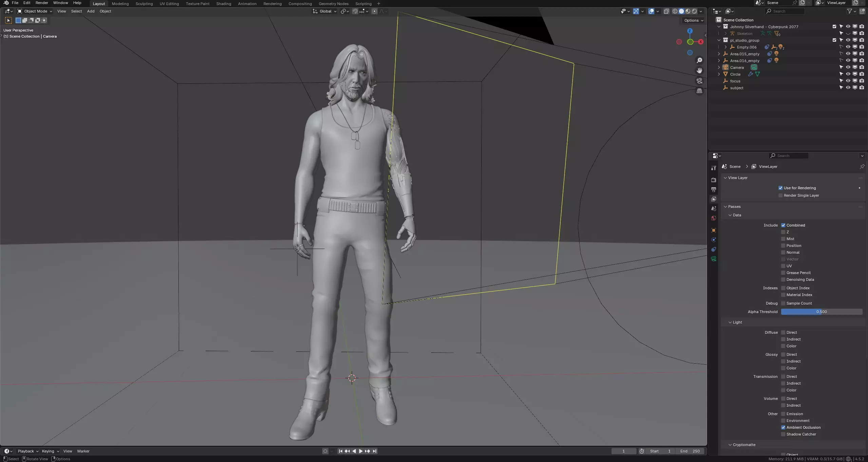This screenshot has height=462, width=868.
Task: Enable the Mist pass checkbox
Action: (x=783, y=239)
